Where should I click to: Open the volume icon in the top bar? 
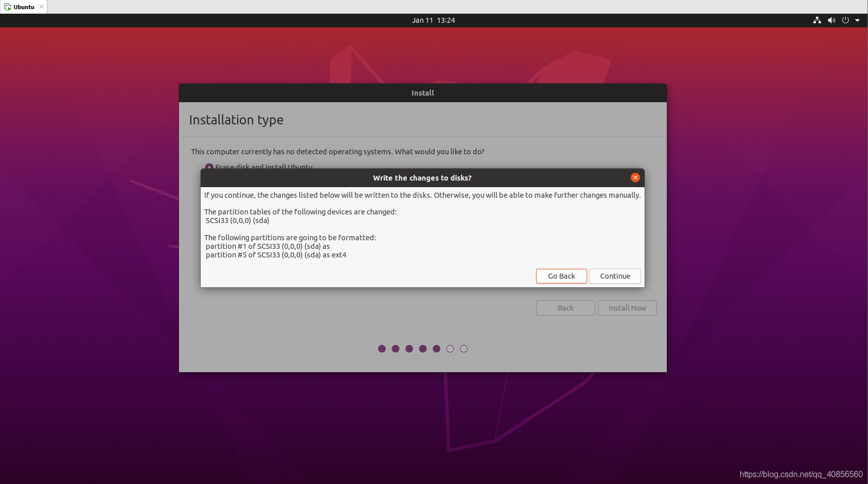click(831, 20)
